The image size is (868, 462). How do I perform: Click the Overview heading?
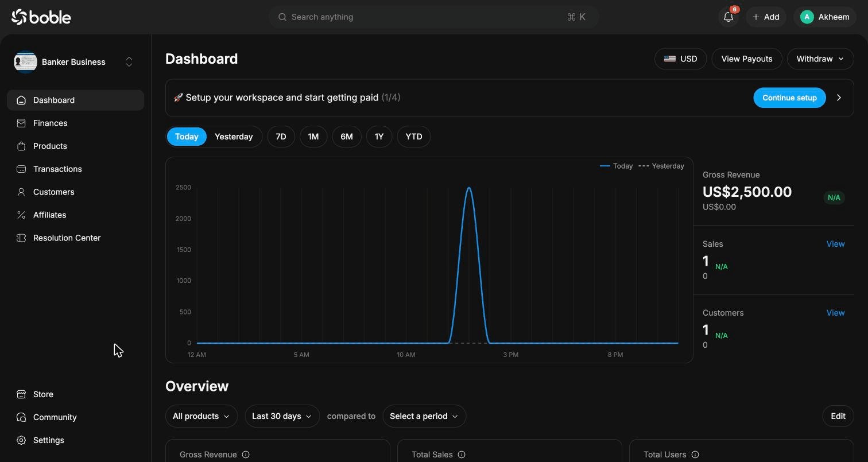pos(197,386)
